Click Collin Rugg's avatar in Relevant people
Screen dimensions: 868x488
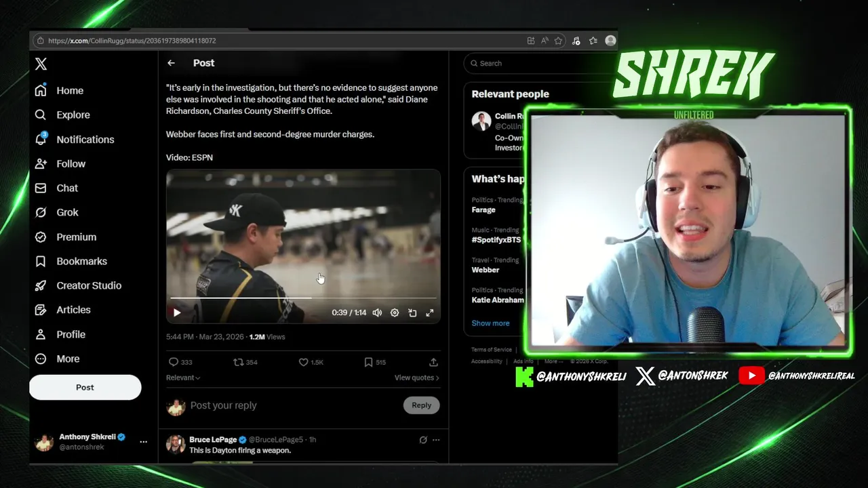pos(481,121)
